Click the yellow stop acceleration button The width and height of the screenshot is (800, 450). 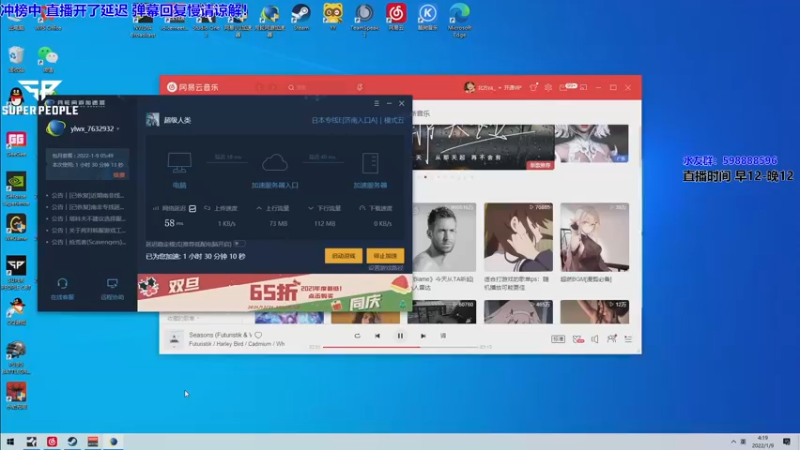pos(385,256)
